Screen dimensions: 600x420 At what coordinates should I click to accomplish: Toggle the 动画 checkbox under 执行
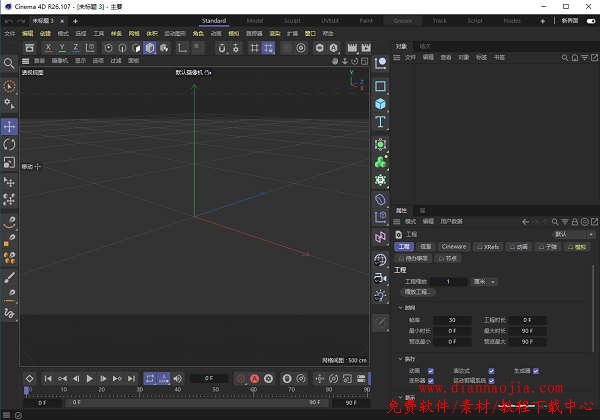click(431, 370)
